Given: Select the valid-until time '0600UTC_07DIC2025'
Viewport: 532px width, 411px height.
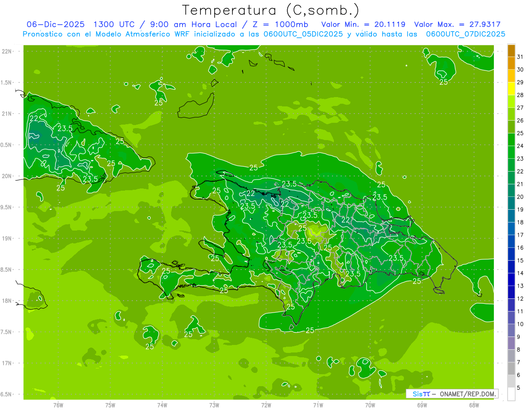Looking at the screenshot, I should 465,34.
